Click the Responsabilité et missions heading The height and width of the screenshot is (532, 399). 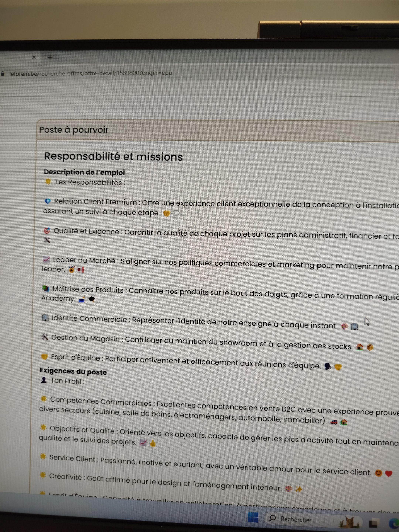tap(114, 157)
